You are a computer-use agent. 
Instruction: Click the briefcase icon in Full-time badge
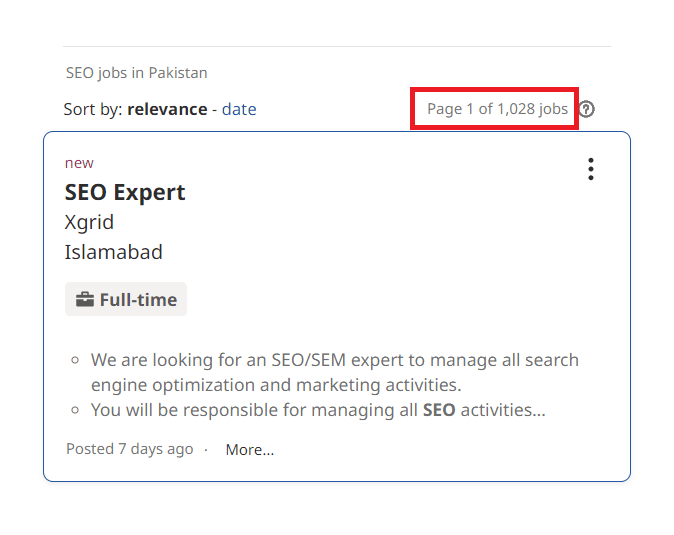85,300
